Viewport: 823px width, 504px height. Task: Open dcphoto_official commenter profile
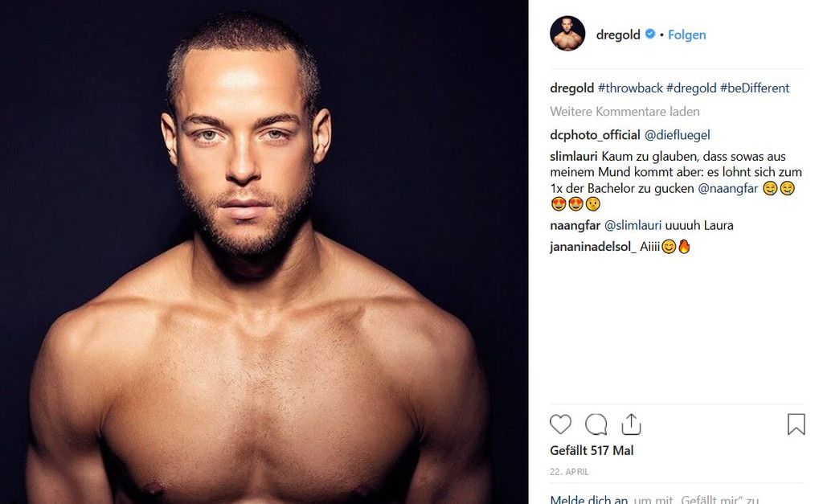click(x=595, y=135)
